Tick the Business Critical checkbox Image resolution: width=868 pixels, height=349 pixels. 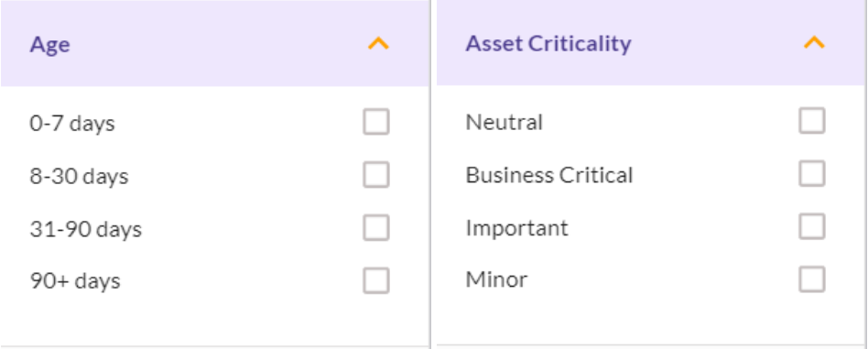(x=812, y=174)
